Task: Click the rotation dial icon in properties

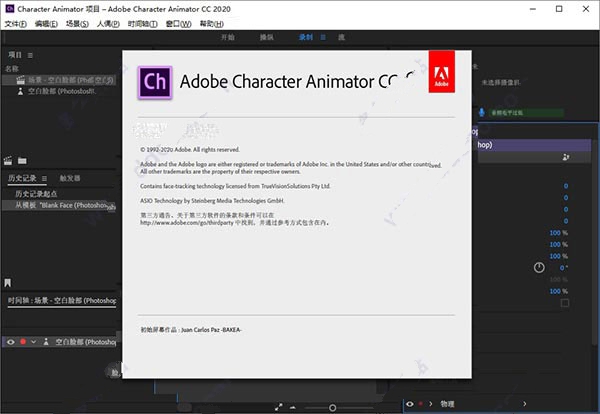Action: pyautogui.click(x=539, y=267)
